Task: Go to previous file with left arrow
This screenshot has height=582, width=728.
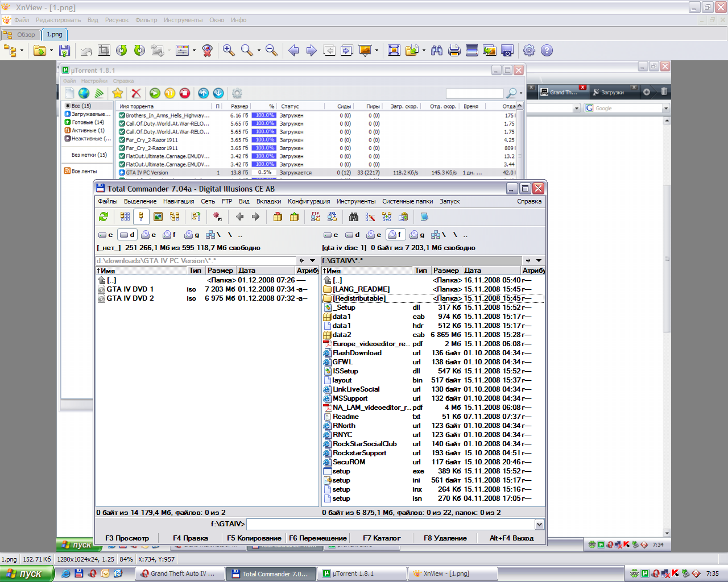Action: coord(293,51)
